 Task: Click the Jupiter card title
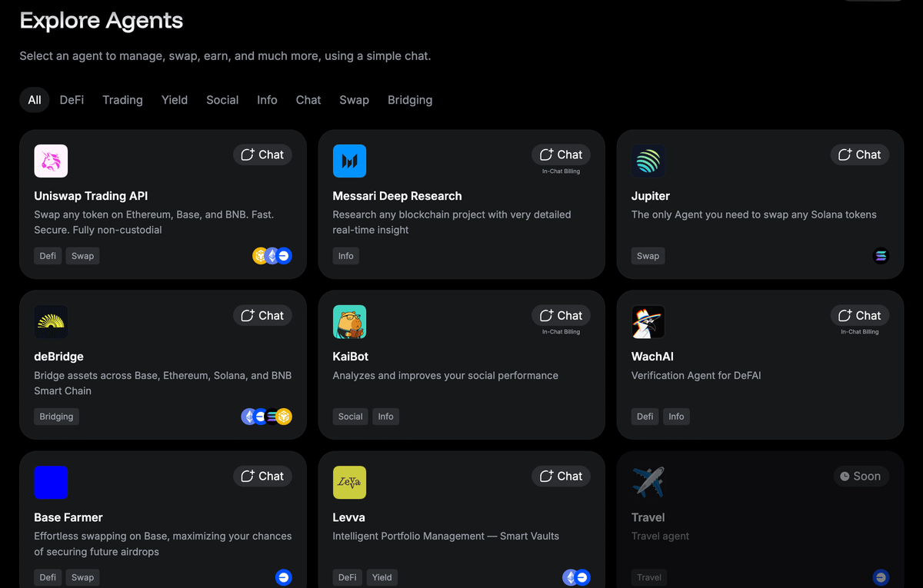pos(651,196)
